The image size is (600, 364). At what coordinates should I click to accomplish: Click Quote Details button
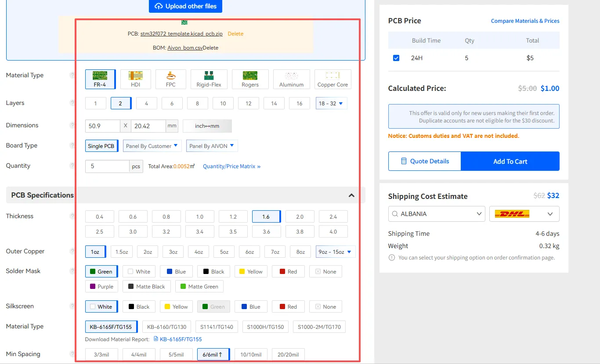pyautogui.click(x=425, y=161)
